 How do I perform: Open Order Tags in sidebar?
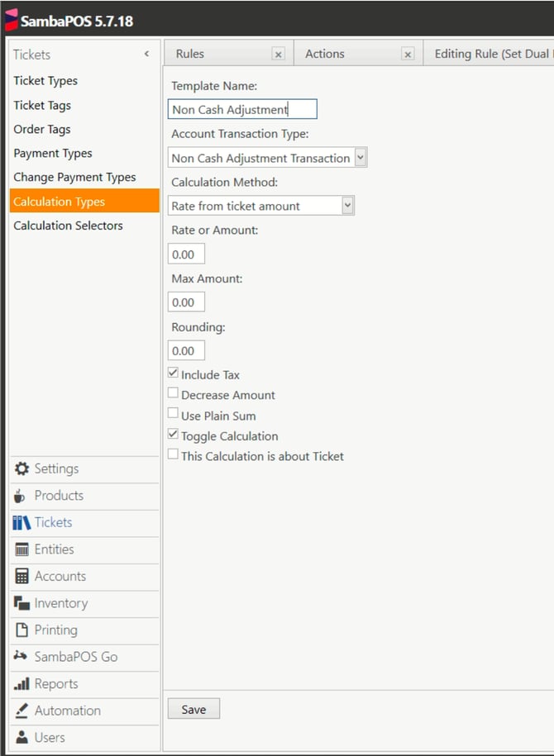[x=42, y=129]
